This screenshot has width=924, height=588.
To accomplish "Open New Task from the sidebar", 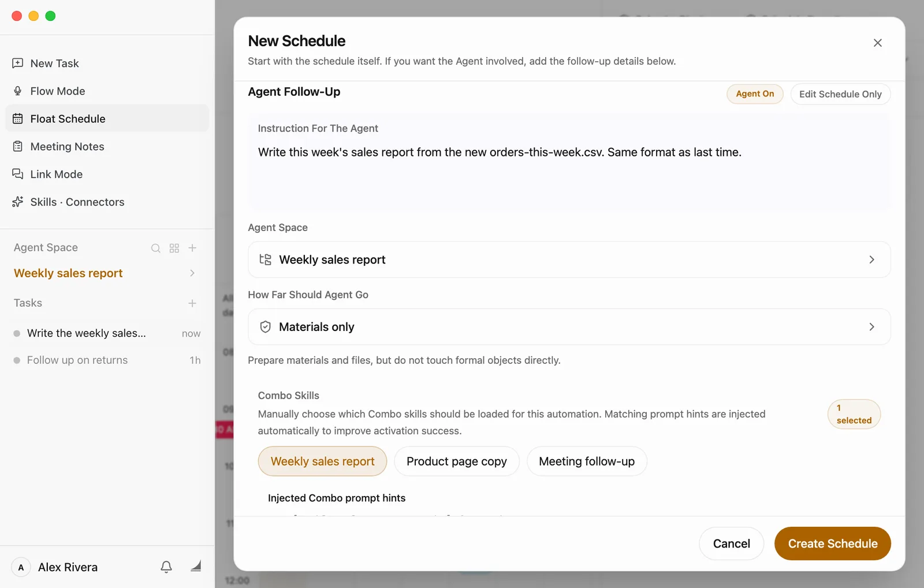I will (107, 64).
